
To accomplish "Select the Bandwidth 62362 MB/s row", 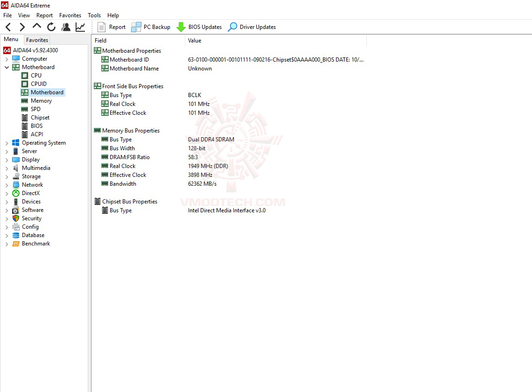I will (229, 183).
